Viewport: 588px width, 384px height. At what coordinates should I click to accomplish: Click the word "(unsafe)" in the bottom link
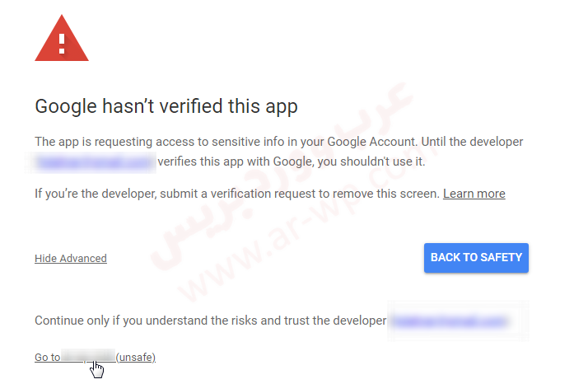point(136,358)
